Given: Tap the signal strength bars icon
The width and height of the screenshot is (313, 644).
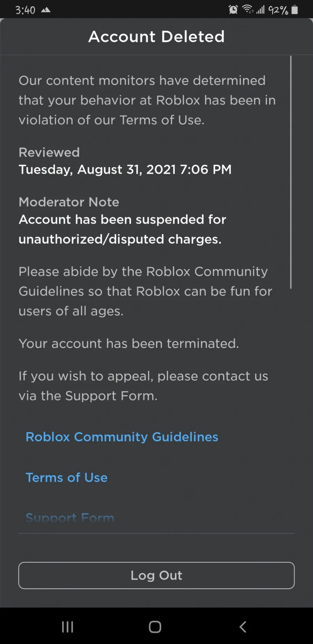Looking at the screenshot, I should point(260,10).
